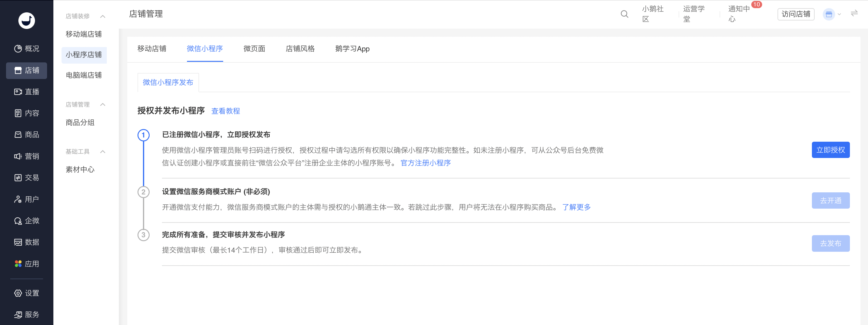Open 通知中心 in the header
Viewport: 868px width, 325px height.
click(739, 14)
